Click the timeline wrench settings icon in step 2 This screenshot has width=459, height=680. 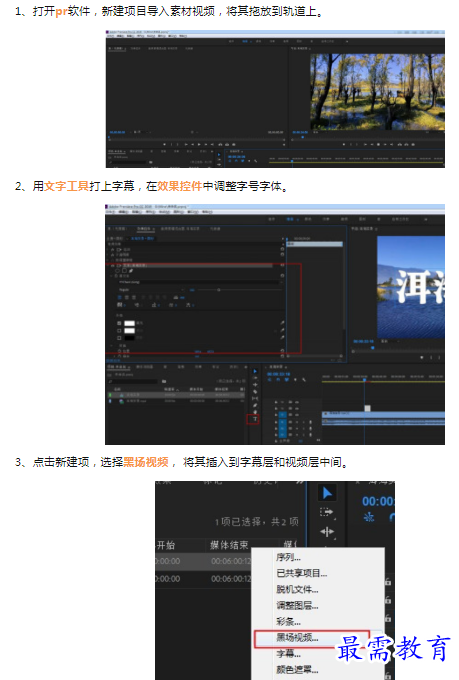point(304,380)
